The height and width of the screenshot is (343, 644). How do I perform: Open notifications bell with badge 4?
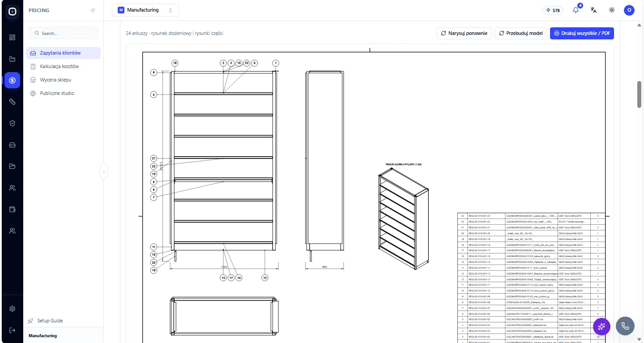576,10
